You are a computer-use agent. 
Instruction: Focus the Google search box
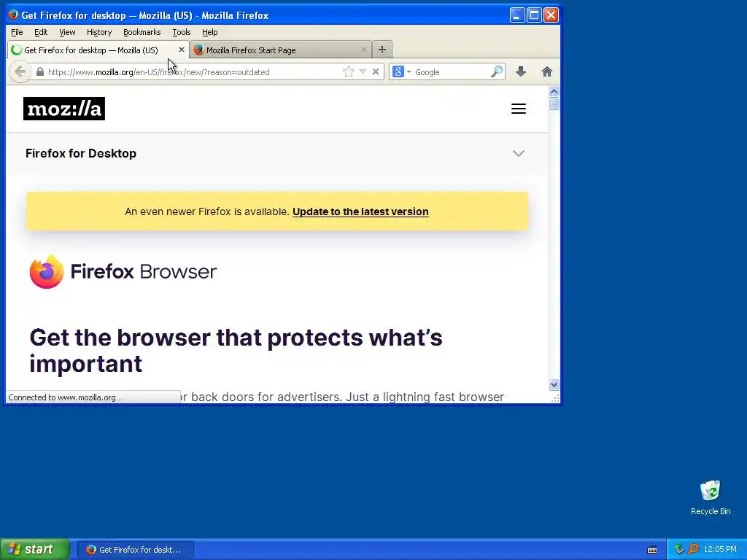pos(451,72)
